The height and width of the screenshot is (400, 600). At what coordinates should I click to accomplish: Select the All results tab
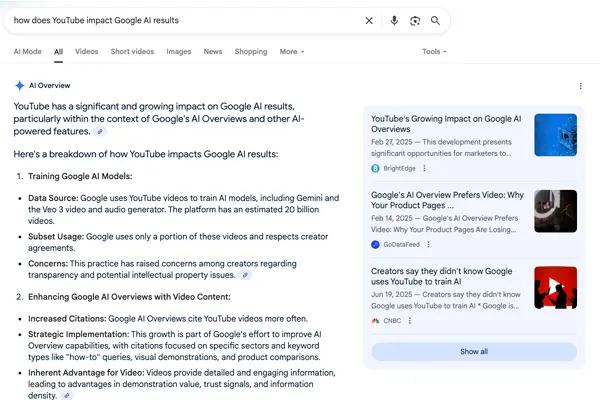pyautogui.click(x=58, y=52)
